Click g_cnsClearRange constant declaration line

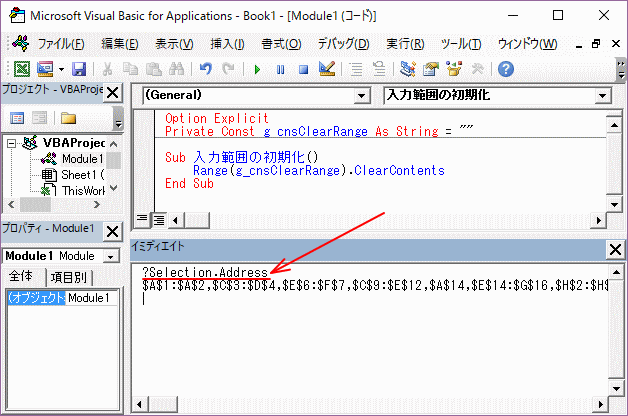pyautogui.click(x=319, y=131)
